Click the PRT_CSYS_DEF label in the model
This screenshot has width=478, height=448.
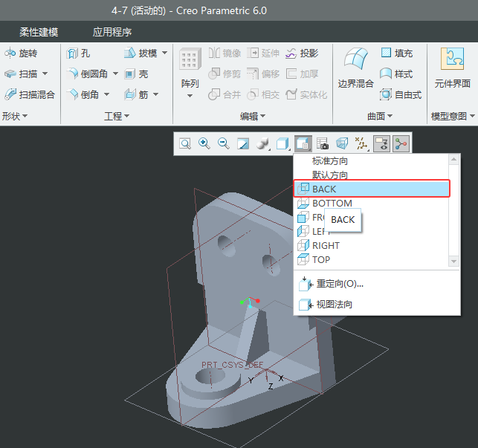click(232, 365)
